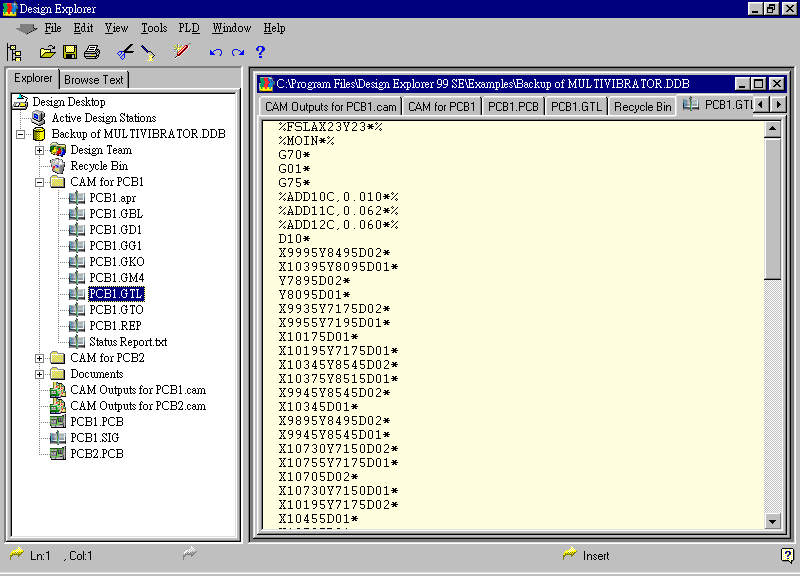Click the right tab-scroll arrow button
This screenshot has width=800, height=576.
(779, 104)
